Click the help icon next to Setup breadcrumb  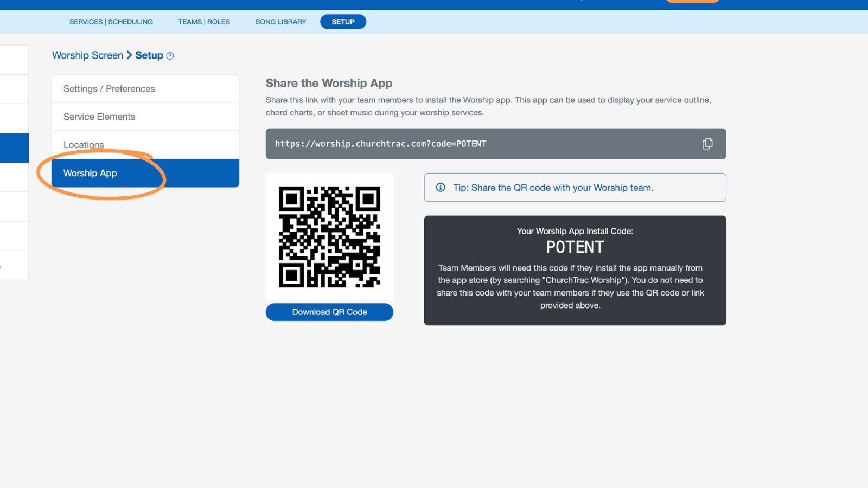tap(170, 56)
